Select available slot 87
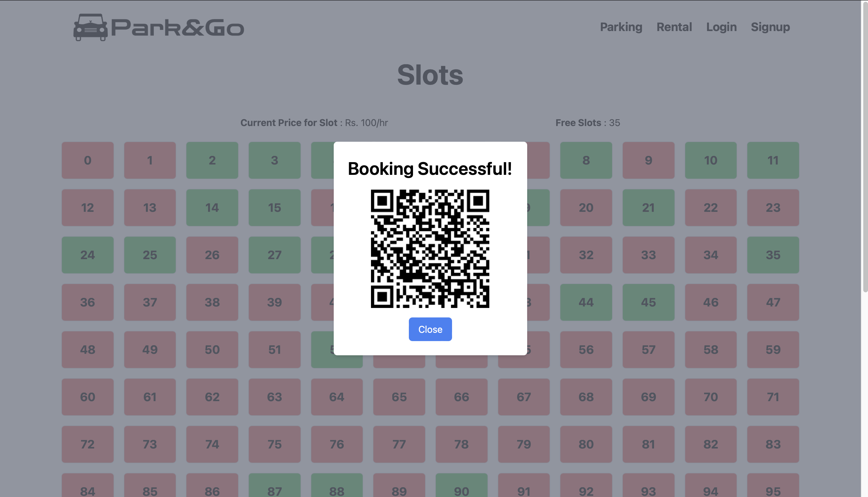Screen dimensions: 868x497 click(275, 490)
